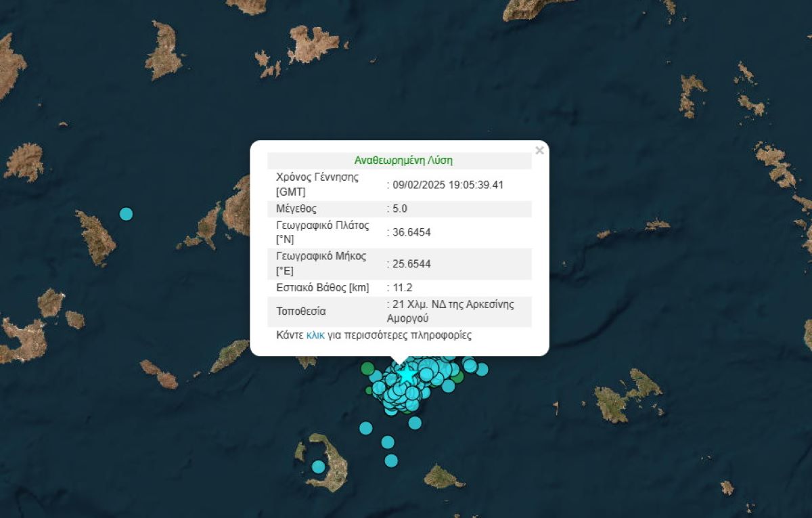812x518 pixels.
Task: Click the marker directly northeast of Santorini
Action: [x=365, y=427]
